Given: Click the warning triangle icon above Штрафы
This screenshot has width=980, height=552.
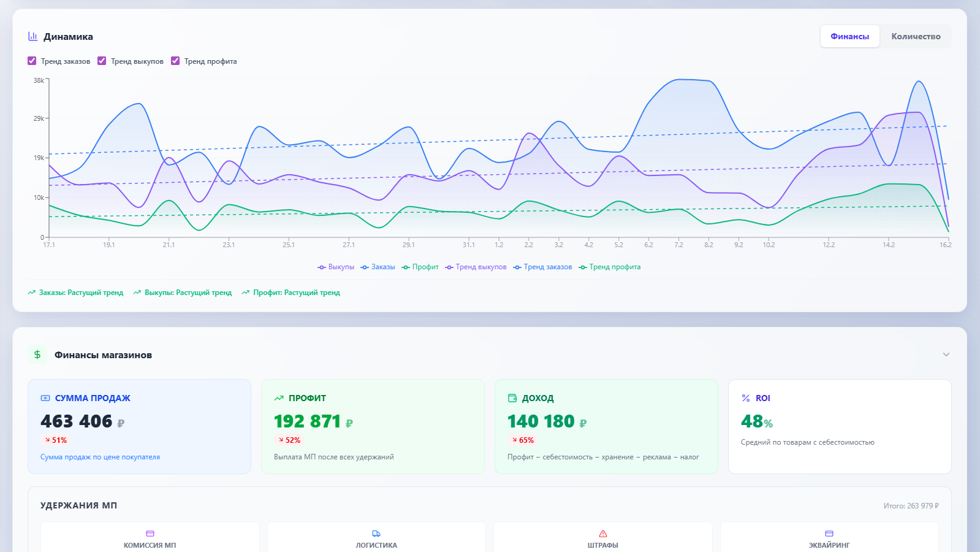Looking at the screenshot, I should tap(603, 534).
